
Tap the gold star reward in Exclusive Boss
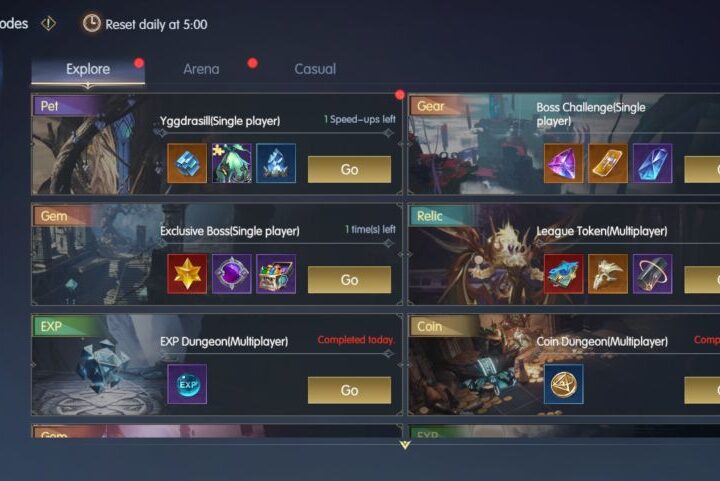coord(187,274)
